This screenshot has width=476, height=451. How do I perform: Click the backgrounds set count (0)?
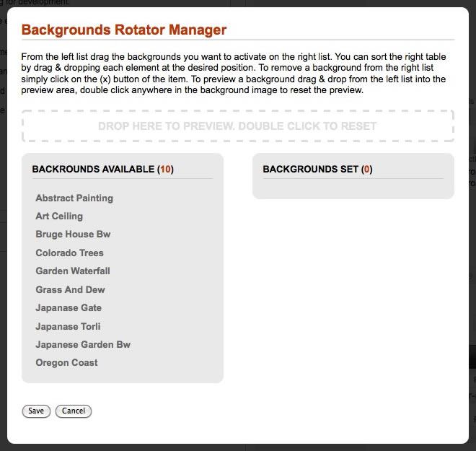tap(367, 170)
